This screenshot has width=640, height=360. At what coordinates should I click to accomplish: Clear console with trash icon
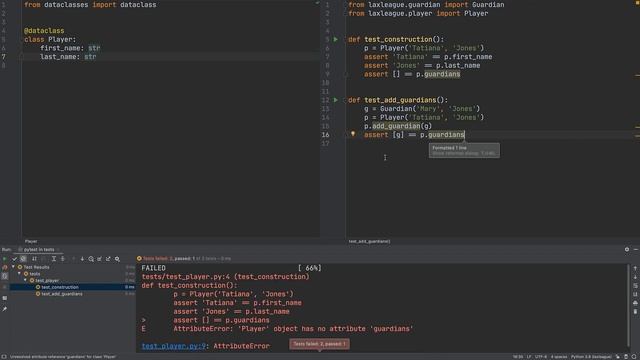(635, 311)
